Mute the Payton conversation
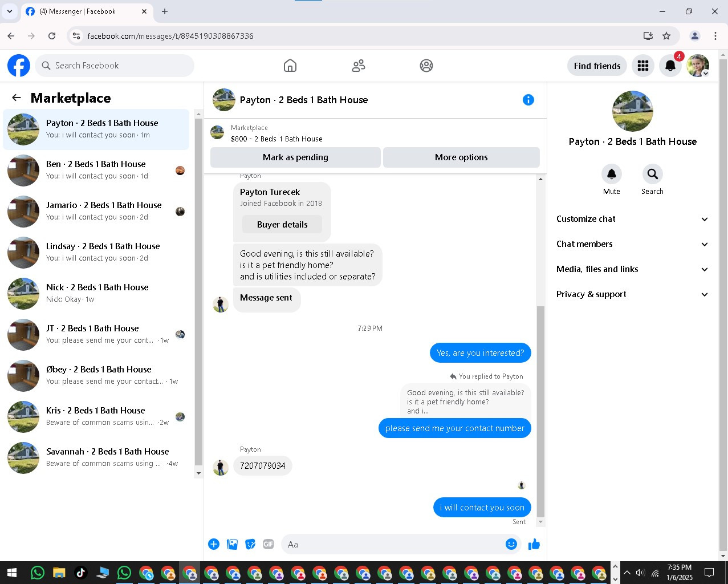Viewport: 728px width, 584px height. click(612, 174)
